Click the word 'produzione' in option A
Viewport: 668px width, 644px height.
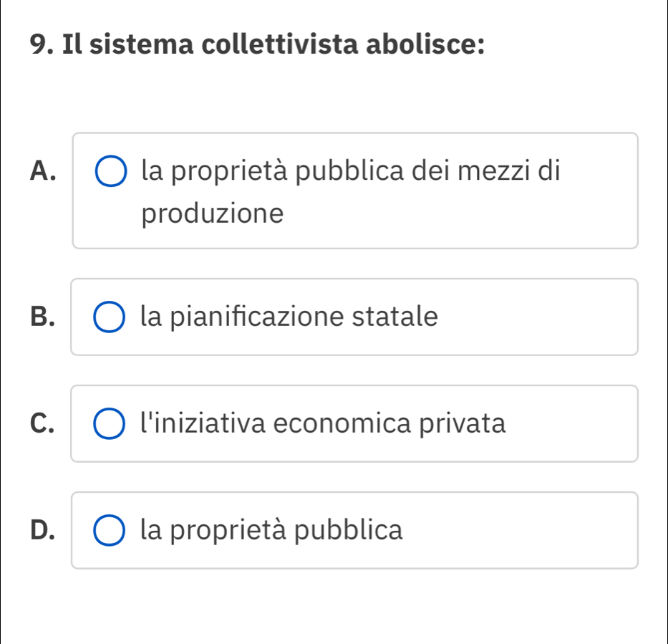(213, 213)
